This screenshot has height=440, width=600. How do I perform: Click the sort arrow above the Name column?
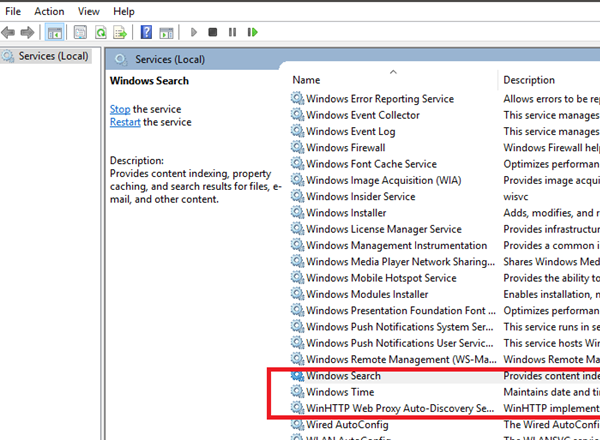tap(393, 72)
